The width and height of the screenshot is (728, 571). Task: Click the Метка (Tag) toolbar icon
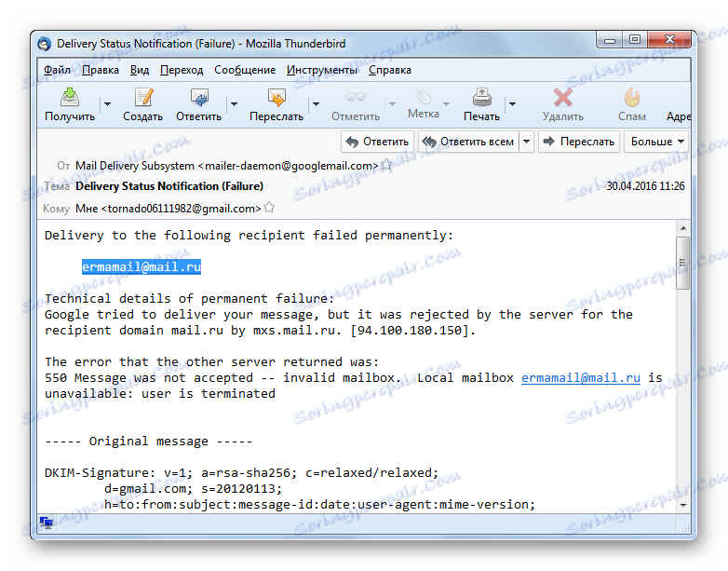(424, 97)
